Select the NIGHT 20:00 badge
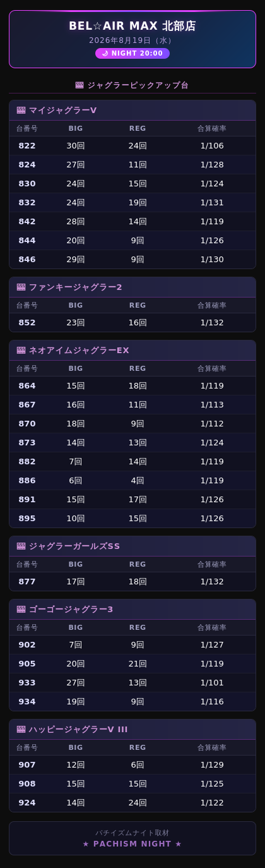 [x=132, y=54]
